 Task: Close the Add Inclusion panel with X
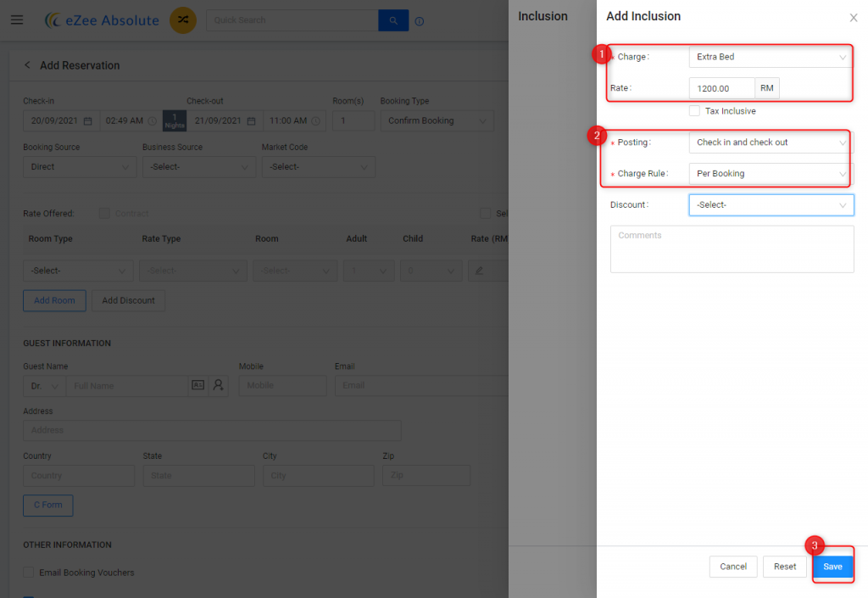(x=853, y=18)
